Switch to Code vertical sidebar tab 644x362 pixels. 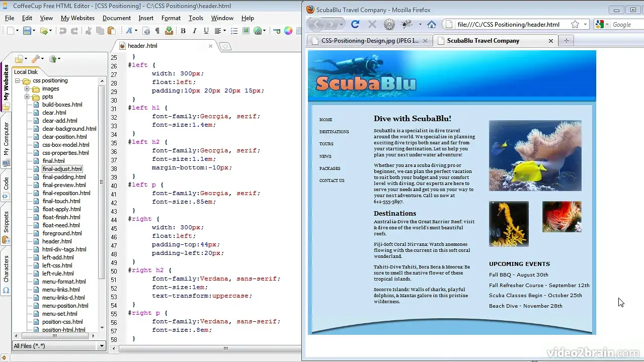coord(6,185)
